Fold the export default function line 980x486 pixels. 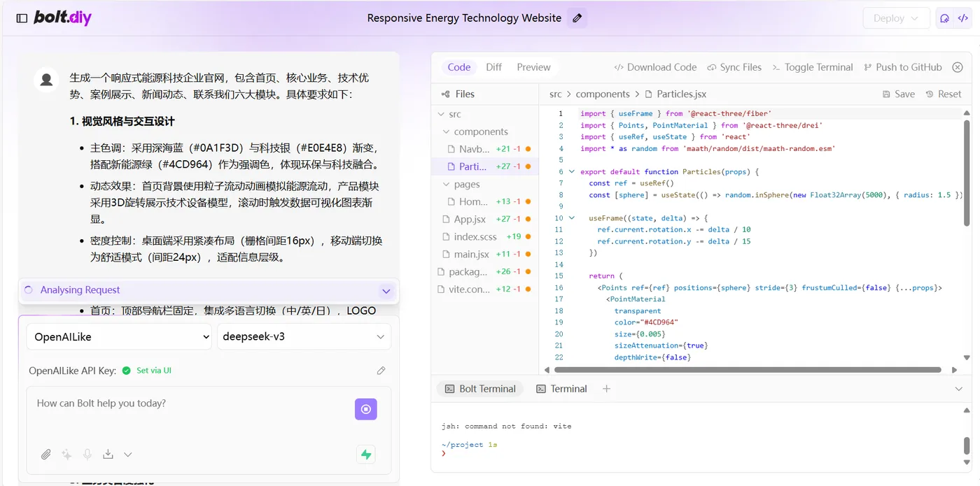(572, 171)
